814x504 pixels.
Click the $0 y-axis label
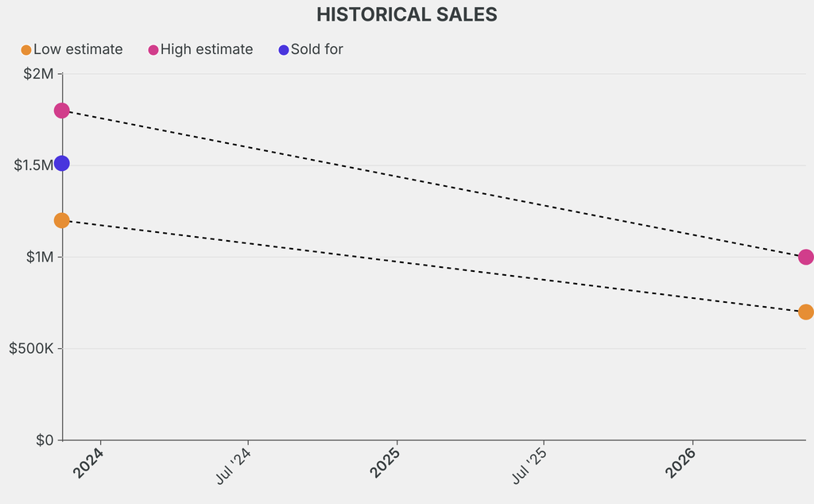[45, 440]
